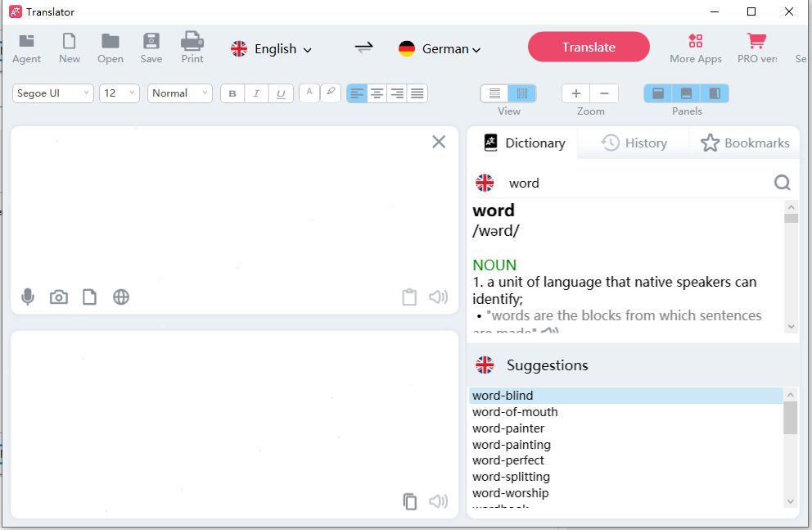
Task: Toggle the top panel
Action: (x=657, y=93)
